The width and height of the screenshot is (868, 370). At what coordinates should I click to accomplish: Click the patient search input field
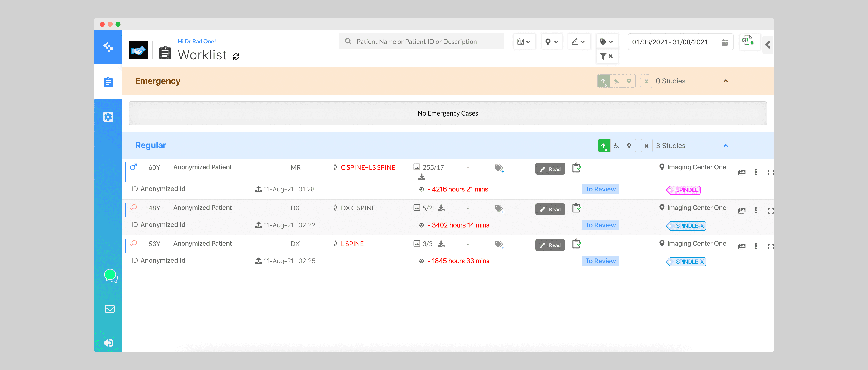tap(421, 42)
